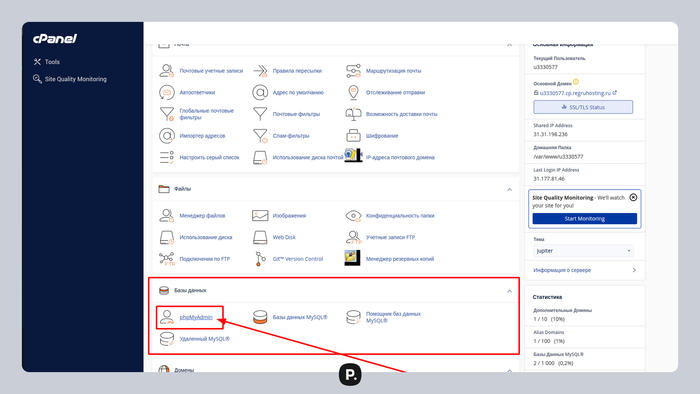The width and height of the screenshot is (700, 394).
Task: Click the phpMyAdmin link
Action: (x=196, y=317)
